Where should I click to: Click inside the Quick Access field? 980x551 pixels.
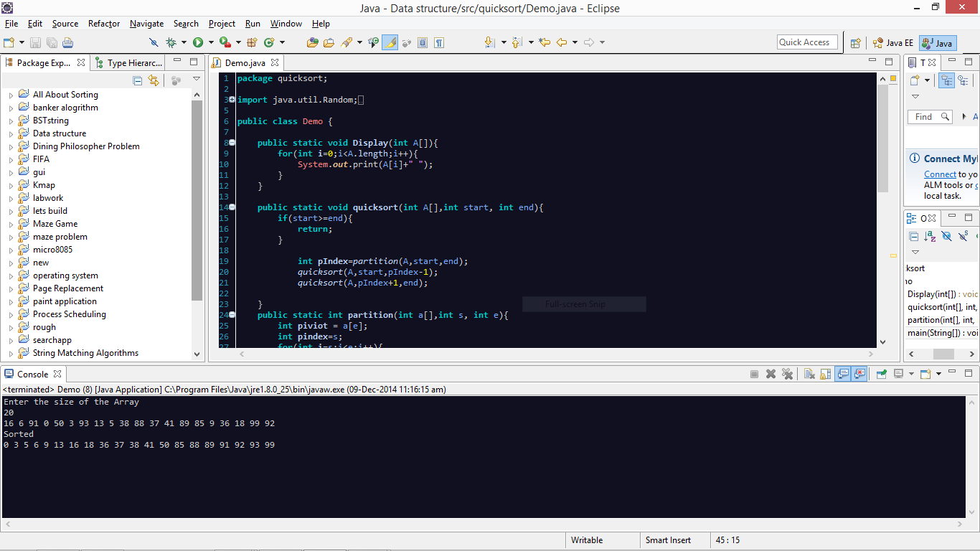click(806, 42)
